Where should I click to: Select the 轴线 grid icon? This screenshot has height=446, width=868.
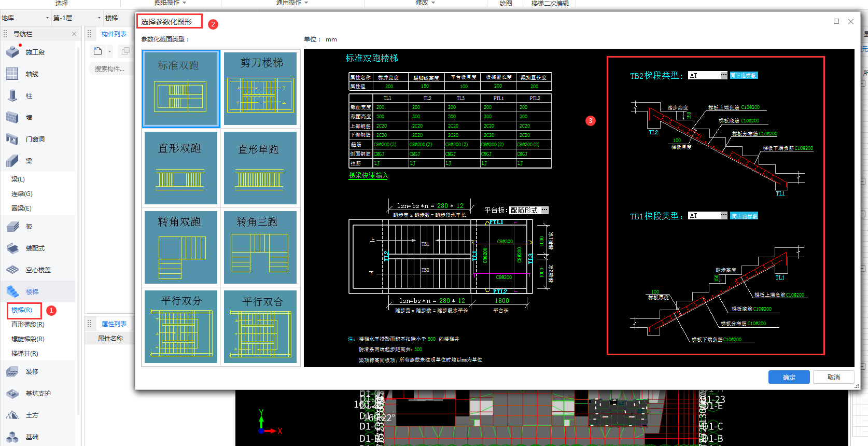pyautogui.click(x=12, y=74)
